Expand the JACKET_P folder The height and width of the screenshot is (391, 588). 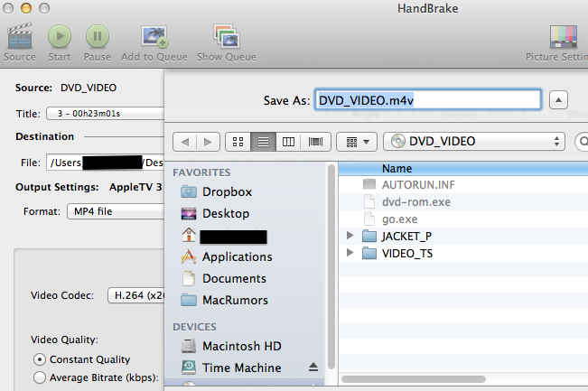point(350,236)
